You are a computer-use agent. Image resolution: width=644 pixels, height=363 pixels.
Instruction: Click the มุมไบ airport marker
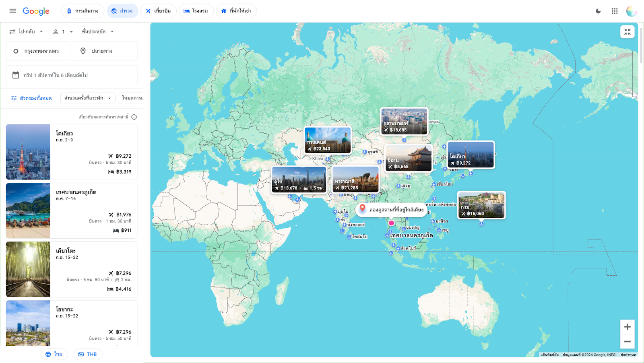tap(335, 212)
